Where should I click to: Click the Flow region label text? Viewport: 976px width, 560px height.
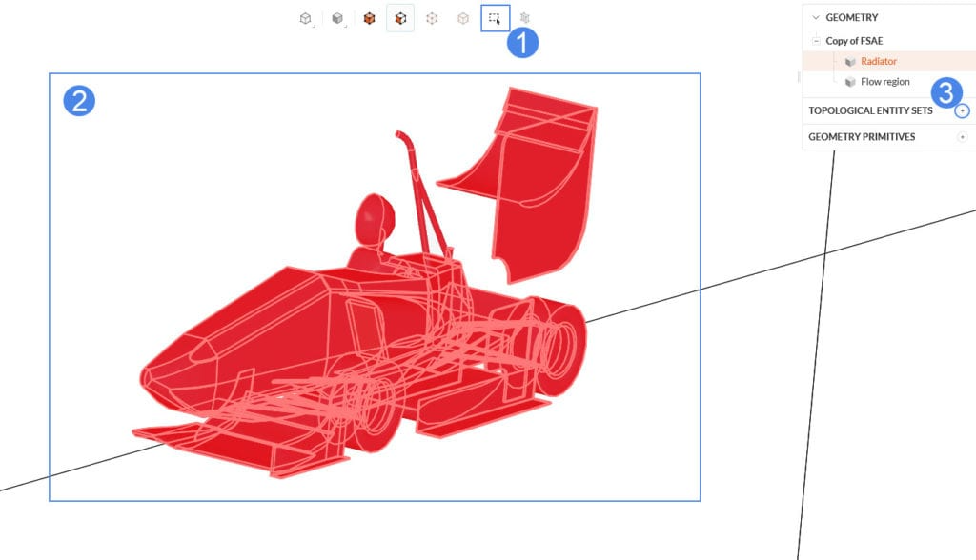point(886,81)
